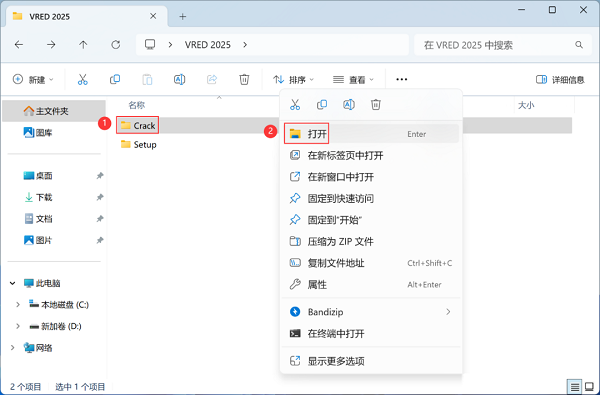The height and width of the screenshot is (395, 600).
Task: Click the Cut icon in the toolbar
Action: 83,79
